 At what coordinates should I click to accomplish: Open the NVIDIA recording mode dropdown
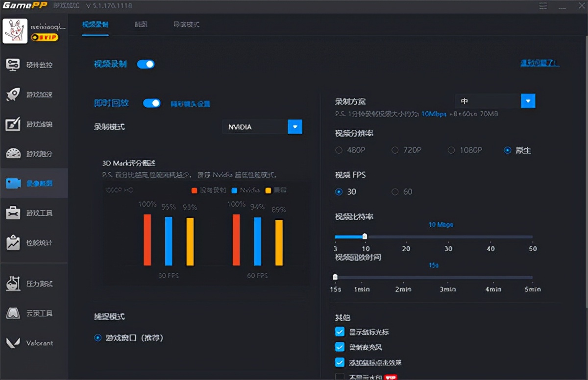click(294, 126)
